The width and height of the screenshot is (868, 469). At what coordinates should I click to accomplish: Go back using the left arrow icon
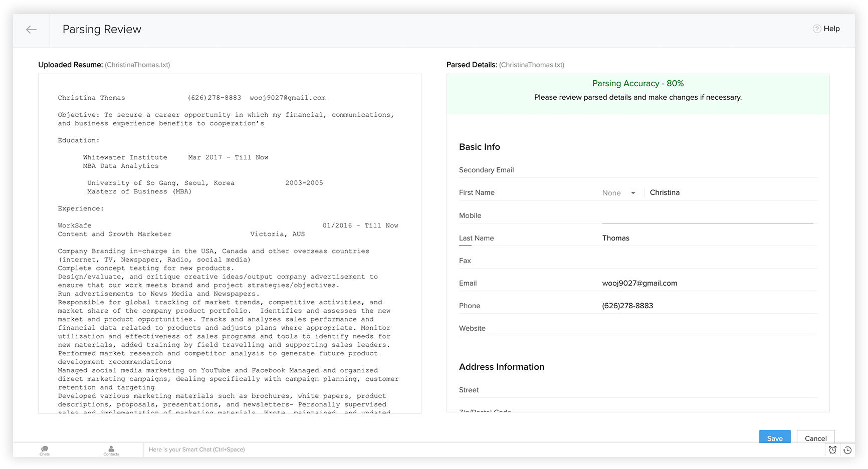pos(31,30)
